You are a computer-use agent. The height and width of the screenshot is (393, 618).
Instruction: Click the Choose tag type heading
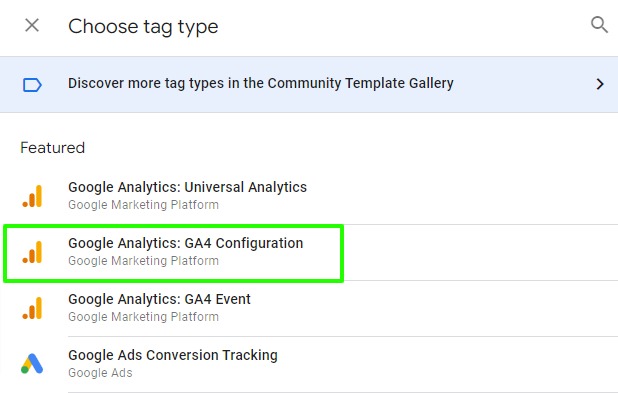(x=143, y=26)
